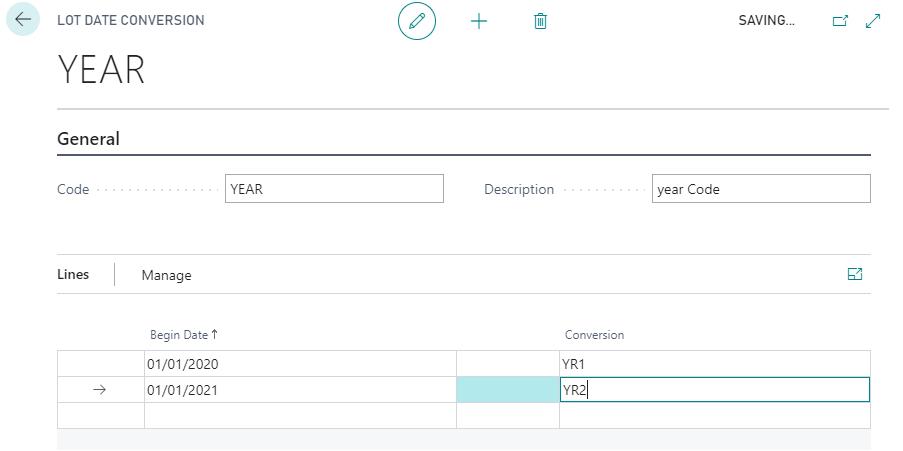Edit the Description field
The width and height of the screenshot is (903, 451).
[x=761, y=189]
